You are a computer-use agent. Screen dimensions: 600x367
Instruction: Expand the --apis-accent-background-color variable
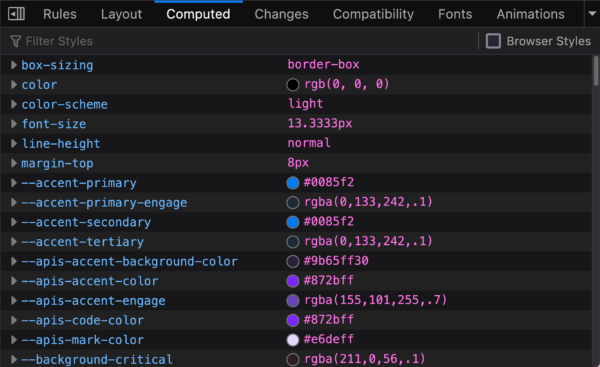(x=14, y=261)
